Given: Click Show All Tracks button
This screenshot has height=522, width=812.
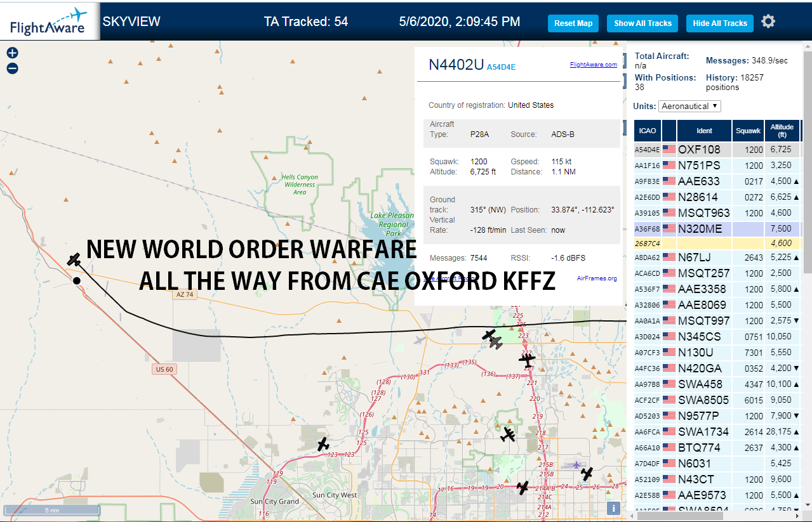Looking at the screenshot, I should (x=642, y=23).
